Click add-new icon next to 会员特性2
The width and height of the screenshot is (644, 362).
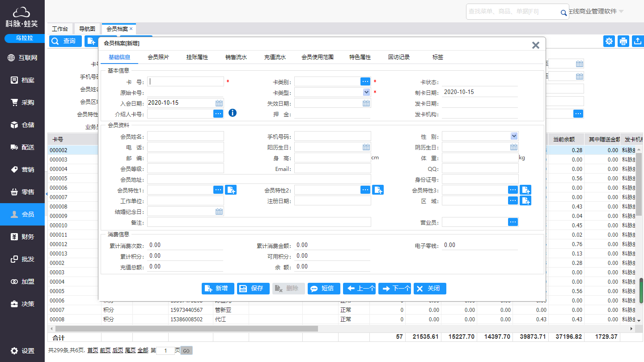378,190
